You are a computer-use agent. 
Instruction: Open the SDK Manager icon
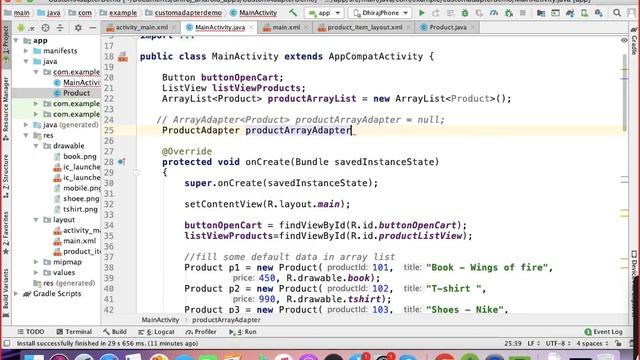pyautogui.click(x=599, y=13)
